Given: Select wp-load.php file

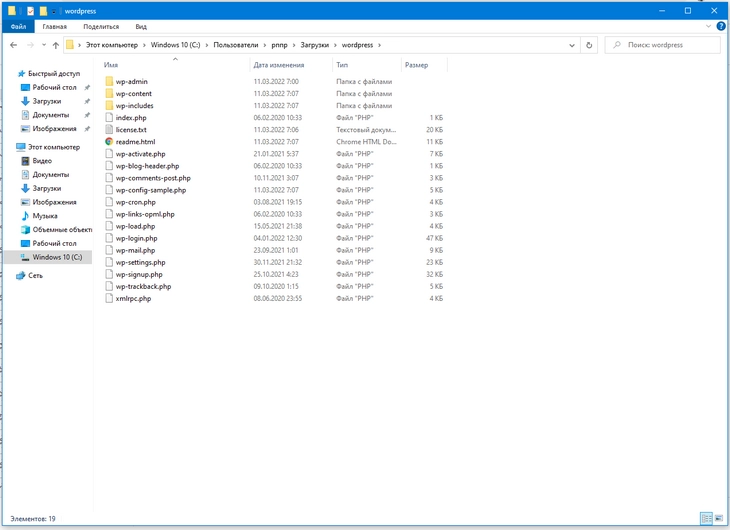Looking at the screenshot, I should click(135, 226).
